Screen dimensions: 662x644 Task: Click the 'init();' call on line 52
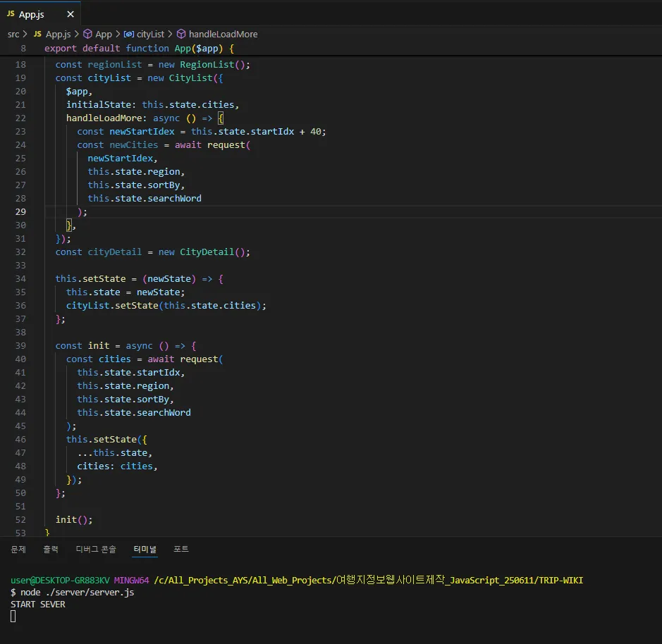coord(74,520)
